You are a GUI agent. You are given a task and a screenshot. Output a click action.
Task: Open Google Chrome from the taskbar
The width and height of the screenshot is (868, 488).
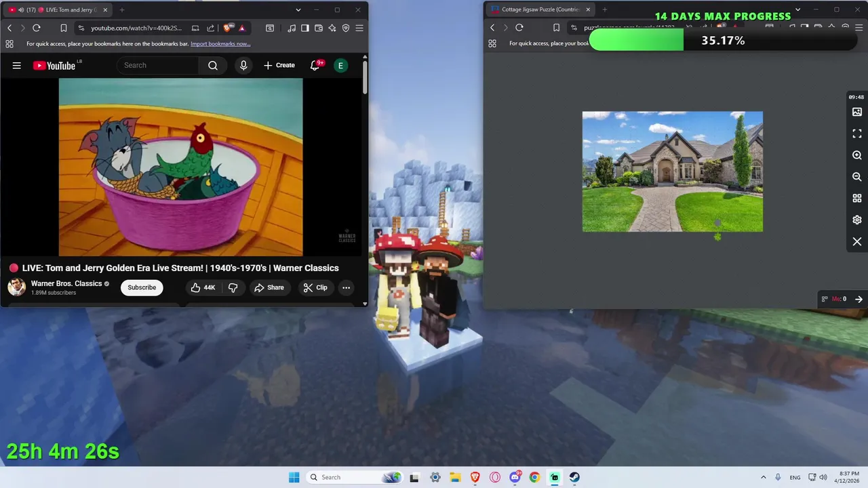tap(534, 477)
